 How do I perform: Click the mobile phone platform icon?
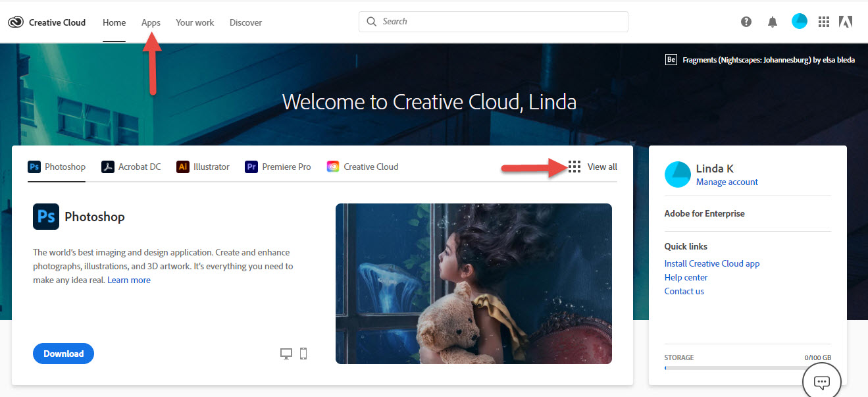coord(303,354)
